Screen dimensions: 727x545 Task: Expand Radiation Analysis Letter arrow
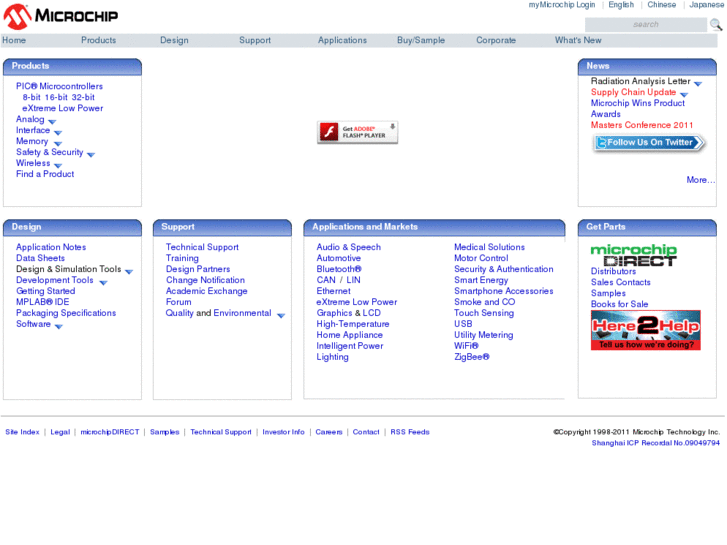698,83
